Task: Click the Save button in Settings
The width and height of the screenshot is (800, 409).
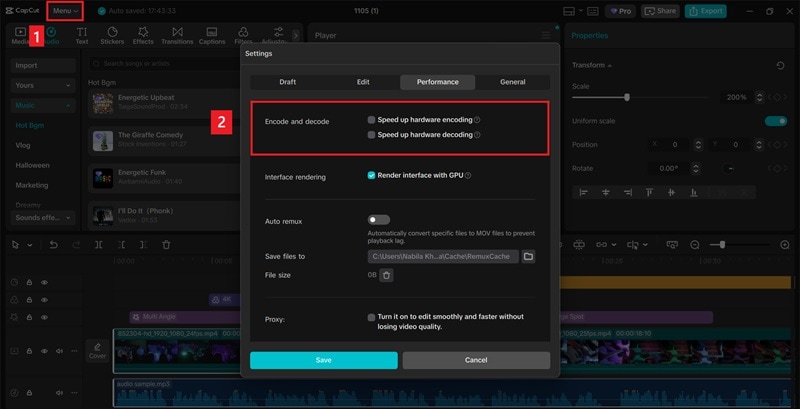Action: (x=323, y=360)
